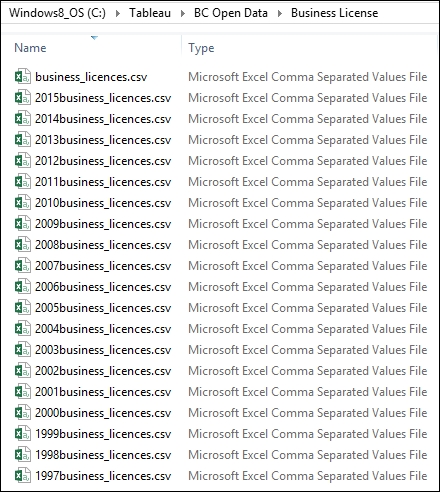Select the 2000business_licences.csv file icon
The image size is (440, 492).
23,413
